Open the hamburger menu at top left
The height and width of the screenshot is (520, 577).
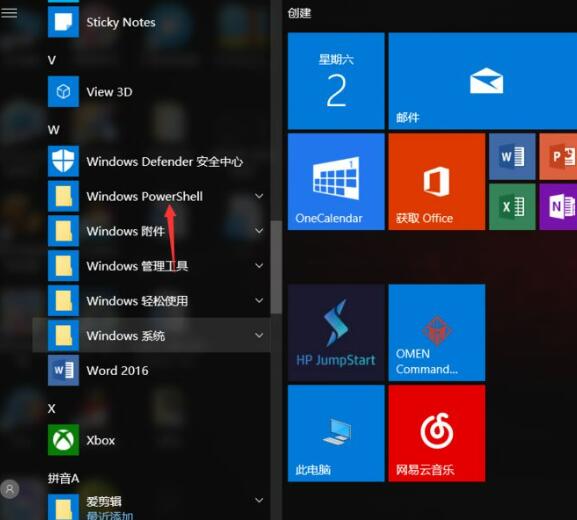tap(9, 13)
